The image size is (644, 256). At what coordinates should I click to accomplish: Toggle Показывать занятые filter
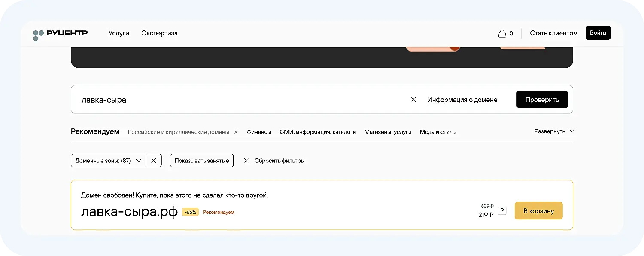202,161
